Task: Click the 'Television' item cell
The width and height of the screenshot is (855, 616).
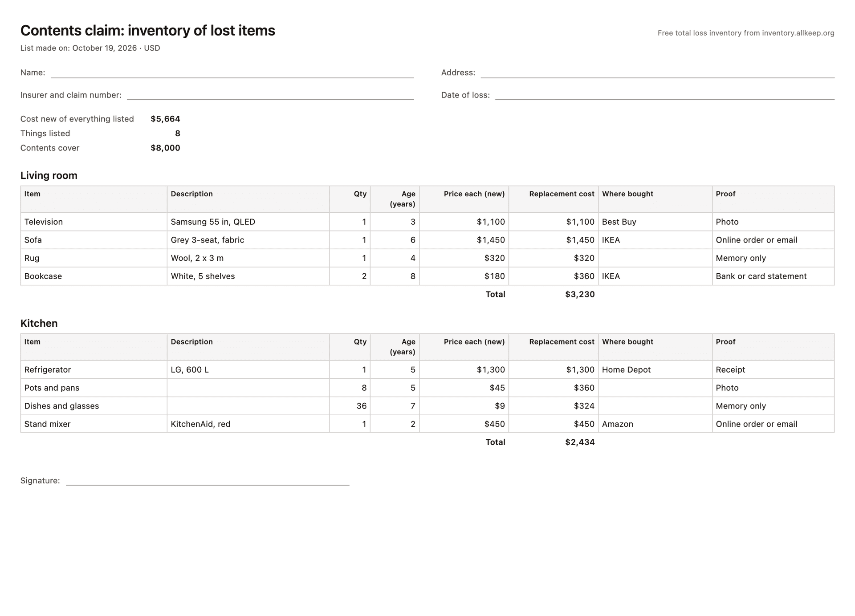Action: pyautogui.click(x=94, y=222)
